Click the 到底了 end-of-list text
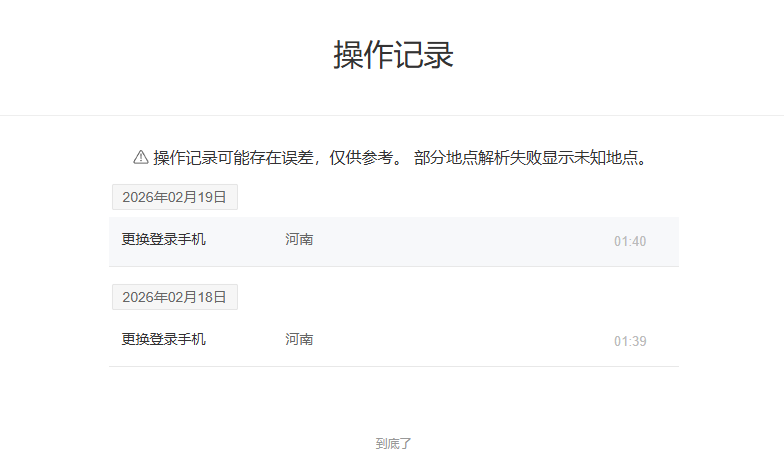The width and height of the screenshot is (784, 476). click(x=393, y=444)
